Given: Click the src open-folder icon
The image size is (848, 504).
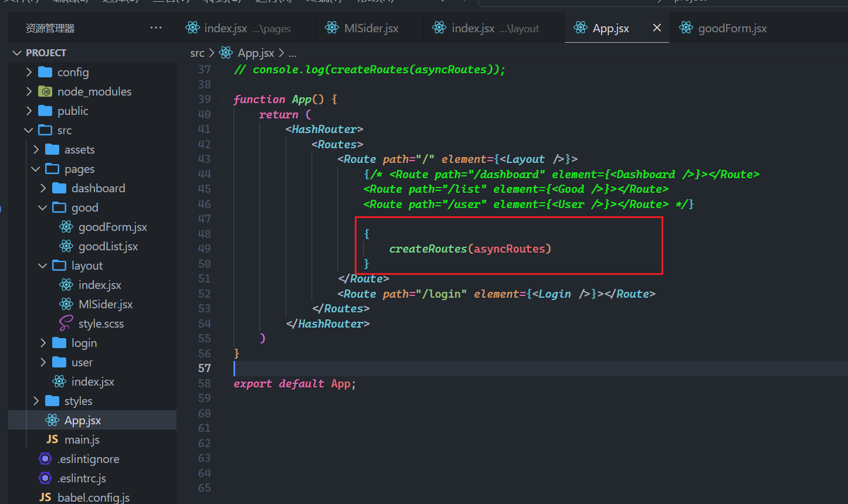Looking at the screenshot, I should pos(45,130).
